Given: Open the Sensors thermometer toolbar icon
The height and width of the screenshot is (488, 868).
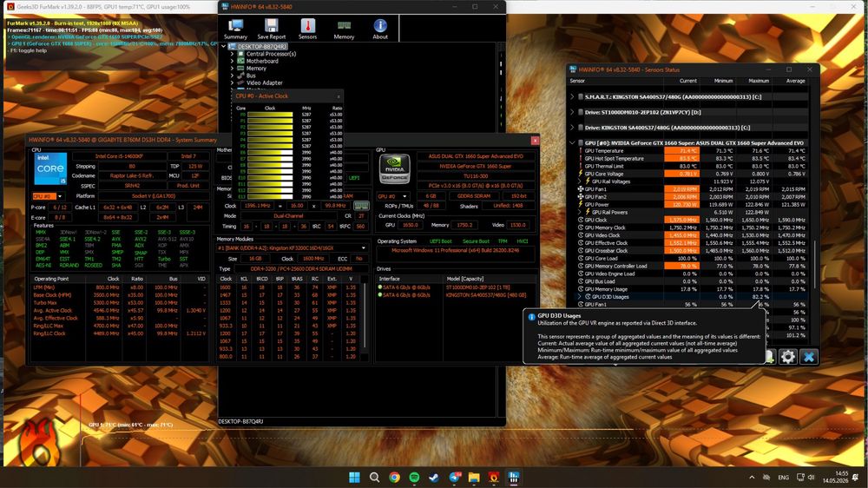Looking at the screenshot, I should point(308,29).
